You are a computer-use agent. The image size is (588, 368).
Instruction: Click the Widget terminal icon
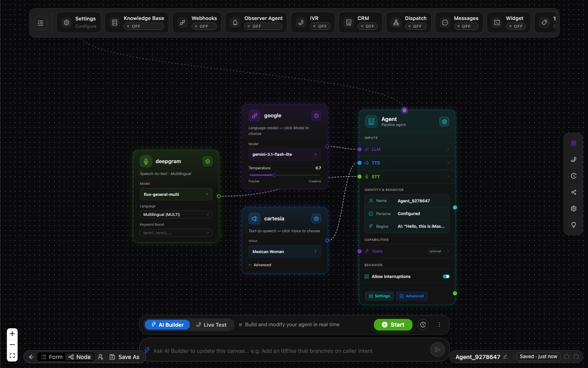[497, 23]
